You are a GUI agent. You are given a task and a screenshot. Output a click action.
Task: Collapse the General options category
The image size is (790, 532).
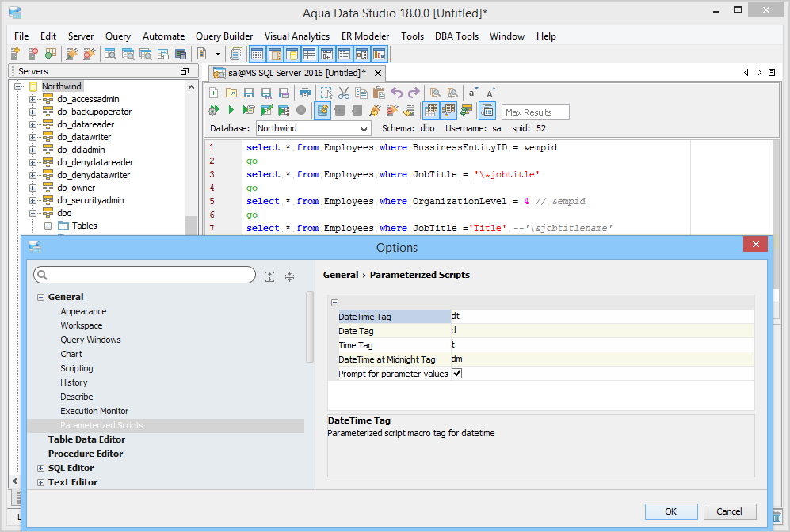41,298
